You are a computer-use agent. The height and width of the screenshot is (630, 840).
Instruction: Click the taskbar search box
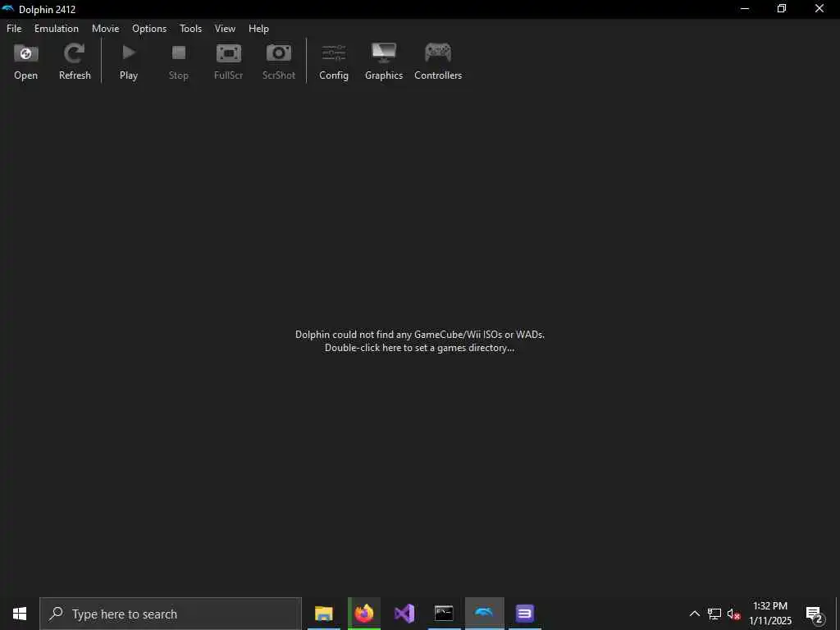(171, 614)
